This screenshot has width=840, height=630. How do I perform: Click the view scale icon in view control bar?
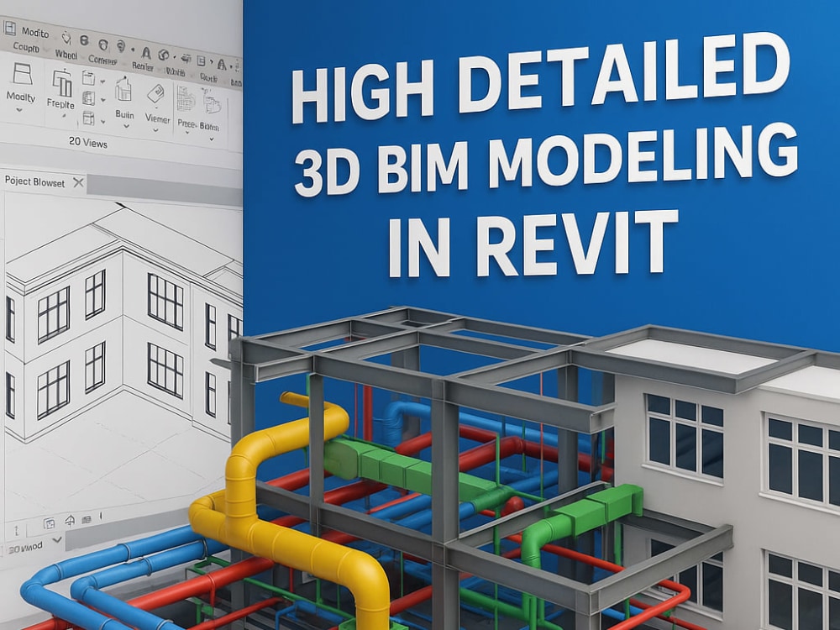pos(17,530)
